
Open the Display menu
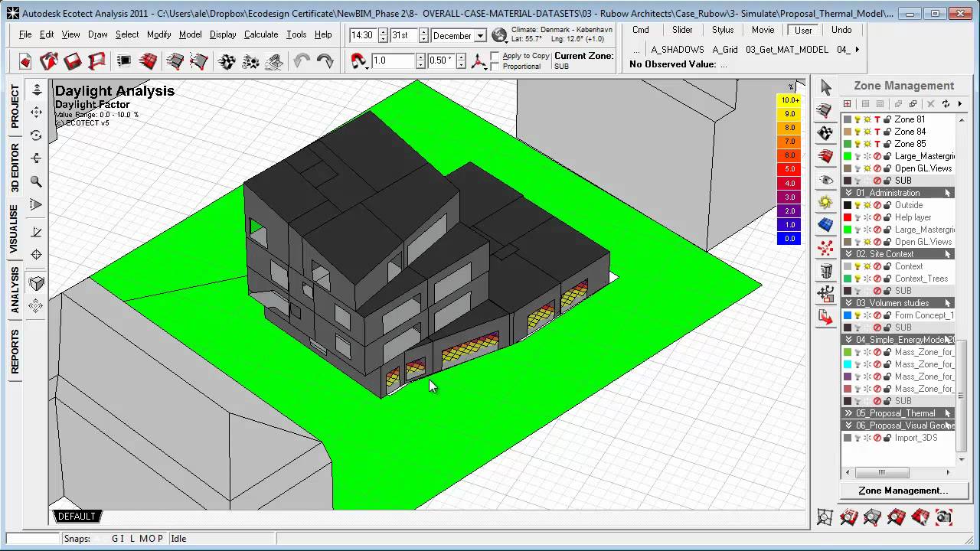point(223,34)
